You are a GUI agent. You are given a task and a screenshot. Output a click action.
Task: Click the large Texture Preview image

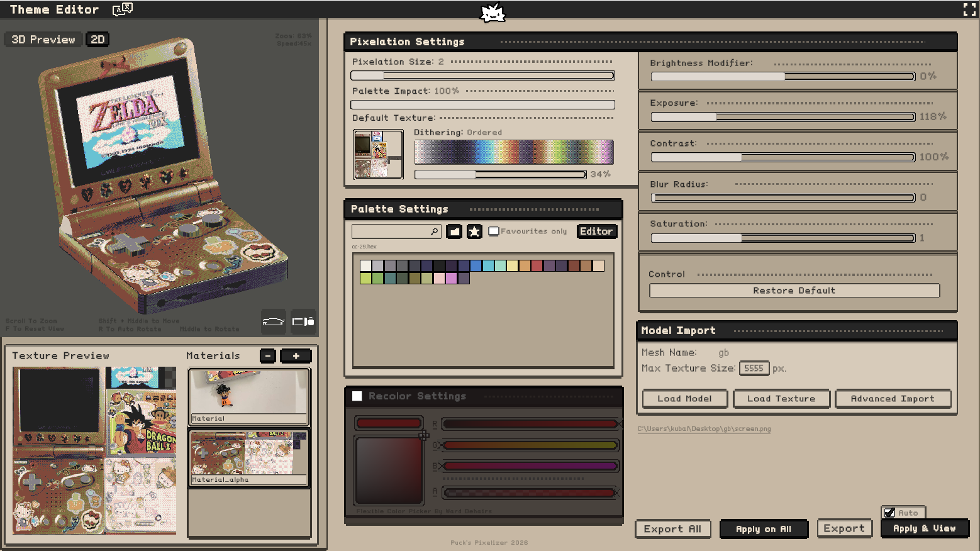pyautogui.click(x=94, y=451)
